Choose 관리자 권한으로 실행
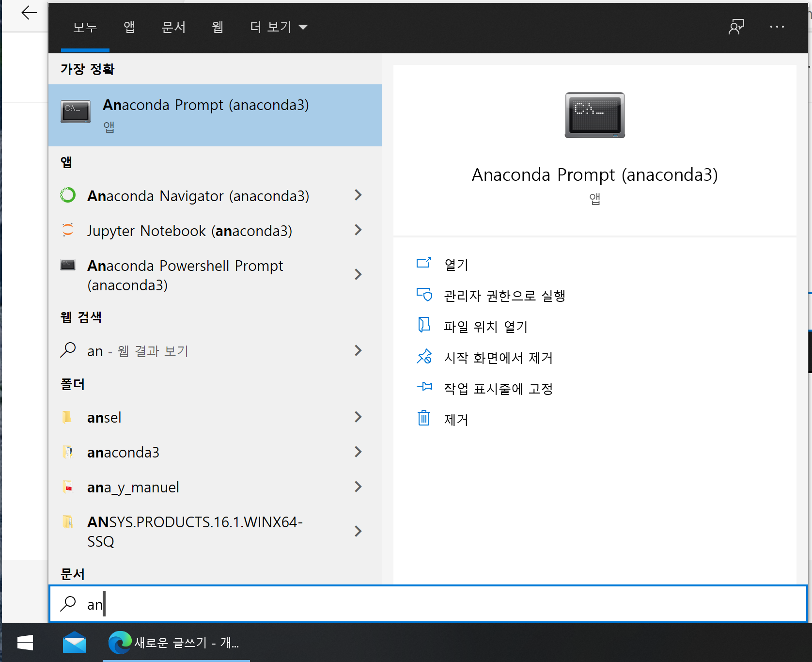This screenshot has width=812, height=662. [x=505, y=296]
